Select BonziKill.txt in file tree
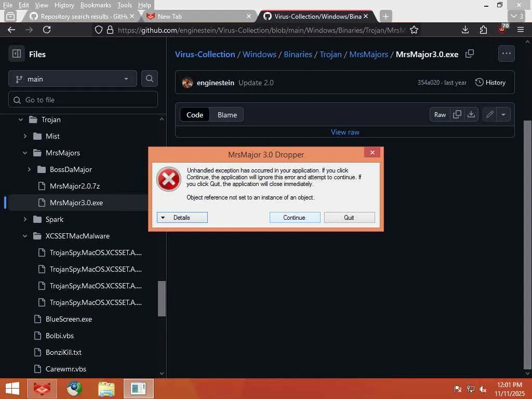 tap(63, 352)
